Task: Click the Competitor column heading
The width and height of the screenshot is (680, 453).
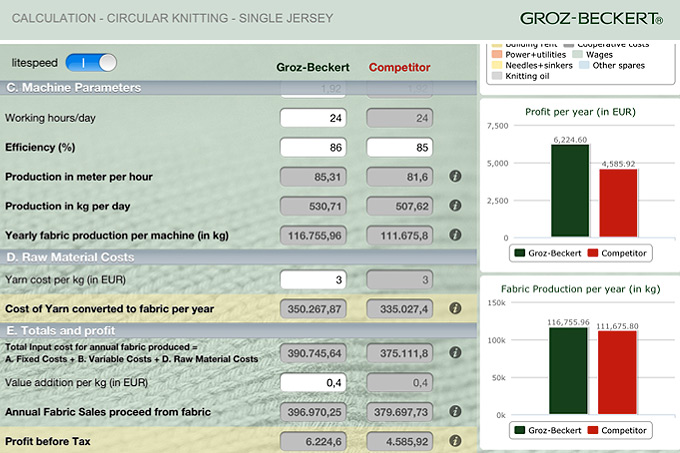Action: click(399, 67)
